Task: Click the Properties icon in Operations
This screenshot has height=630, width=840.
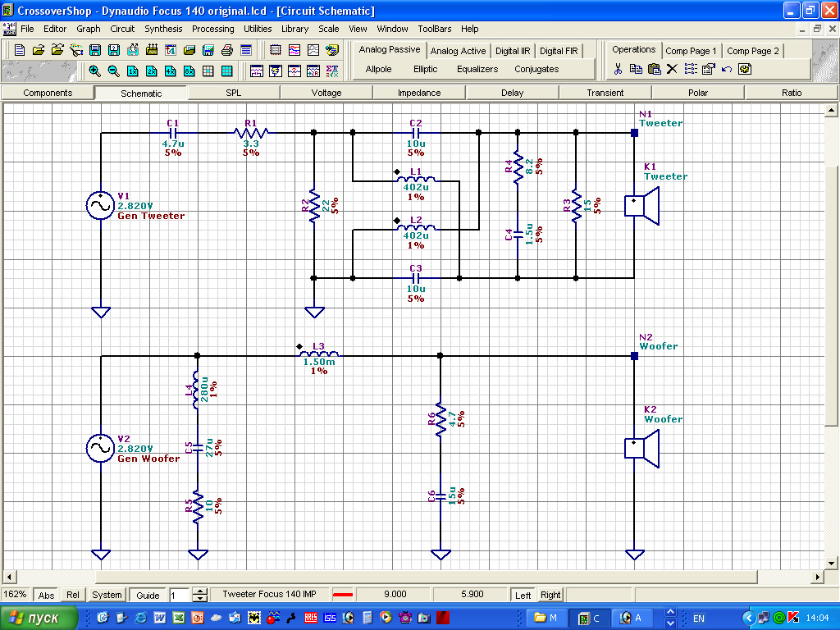Action: pyautogui.click(x=708, y=69)
